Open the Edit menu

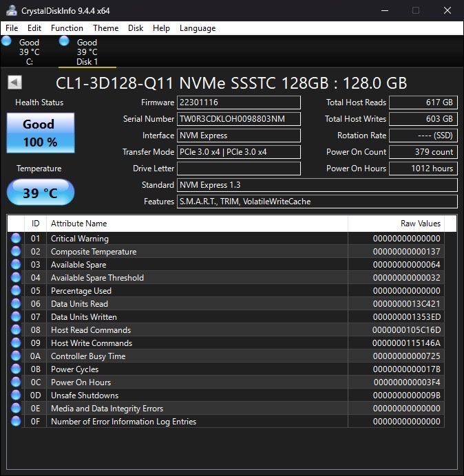tap(34, 28)
